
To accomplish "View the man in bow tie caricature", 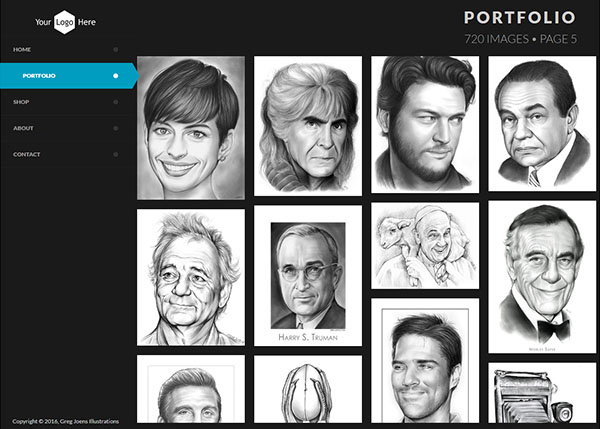I will [542, 277].
